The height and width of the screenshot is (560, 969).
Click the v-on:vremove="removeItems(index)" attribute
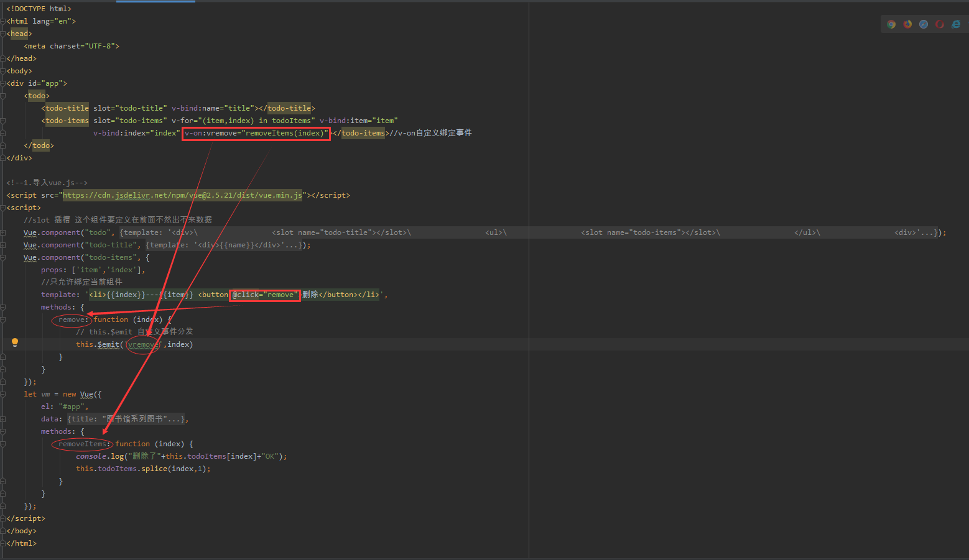point(256,133)
